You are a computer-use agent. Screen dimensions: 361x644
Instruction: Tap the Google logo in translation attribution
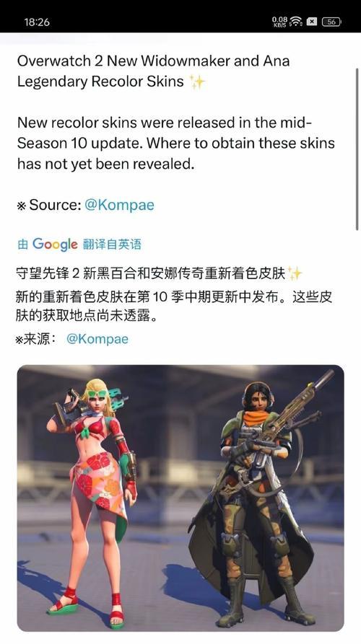coord(55,244)
